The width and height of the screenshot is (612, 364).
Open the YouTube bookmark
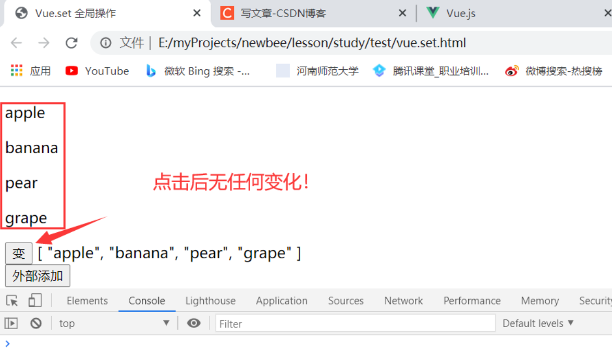coord(97,70)
